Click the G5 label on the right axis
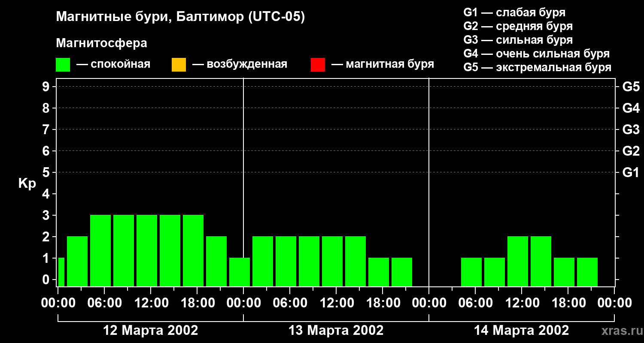This screenshot has width=644, height=343. (631, 87)
